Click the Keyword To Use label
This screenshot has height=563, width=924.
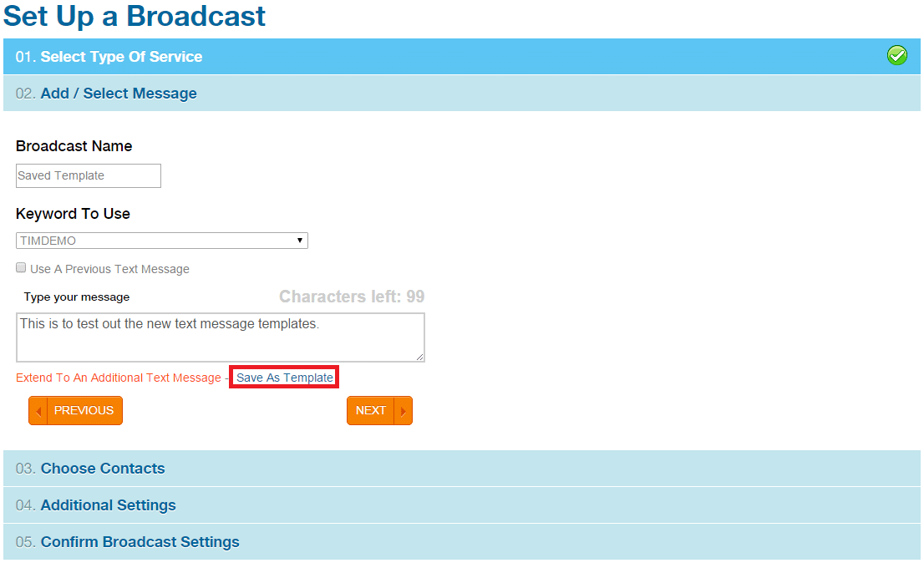coord(73,214)
